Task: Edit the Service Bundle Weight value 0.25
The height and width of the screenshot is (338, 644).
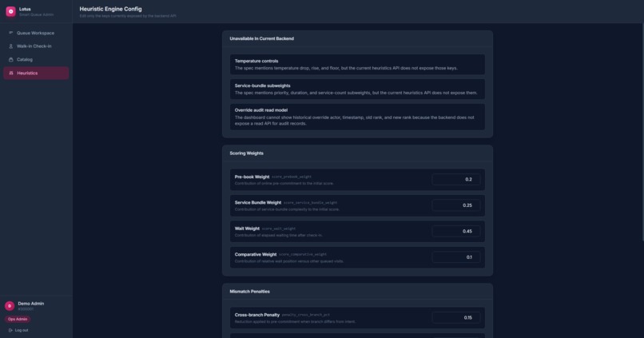Action: [456, 205]
